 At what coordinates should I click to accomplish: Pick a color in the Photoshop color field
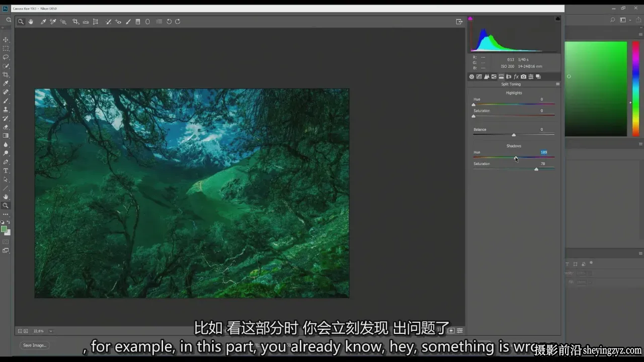pos(596,88)
